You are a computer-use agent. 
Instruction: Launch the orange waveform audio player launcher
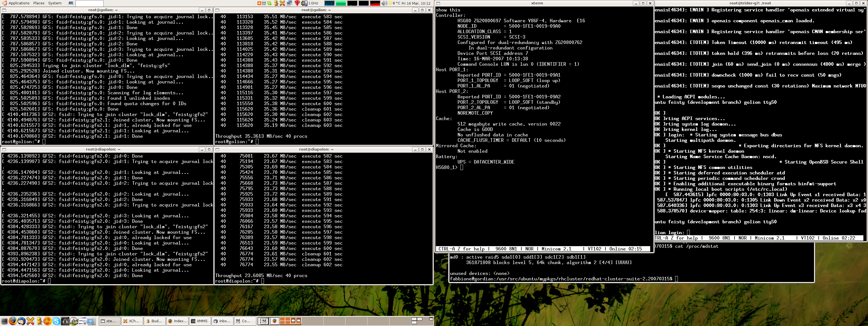click(47, 321)
